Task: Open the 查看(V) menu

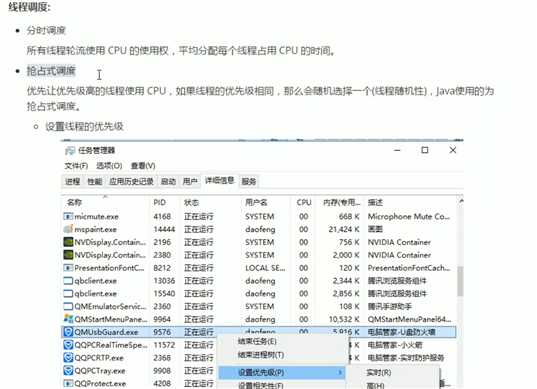Action: click(x=143, y=166)
